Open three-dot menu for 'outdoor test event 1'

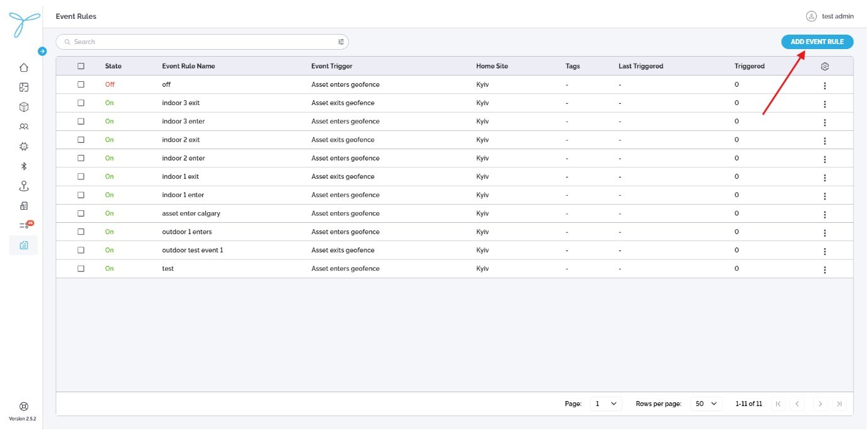(825, 251)
